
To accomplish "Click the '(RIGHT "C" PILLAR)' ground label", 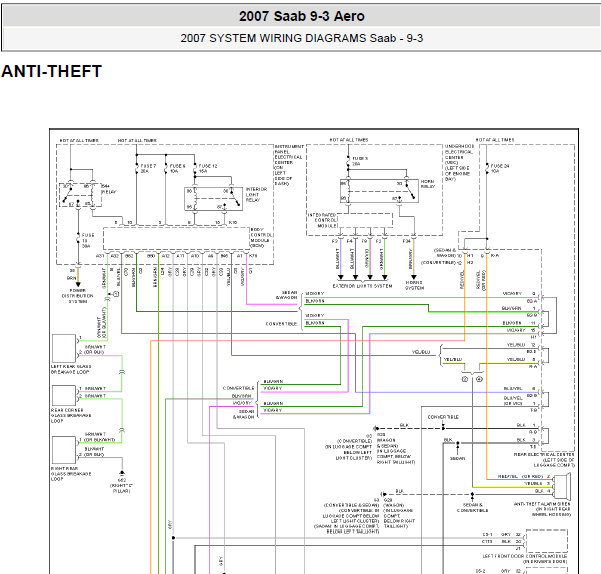I will click(x=121, y=488).
